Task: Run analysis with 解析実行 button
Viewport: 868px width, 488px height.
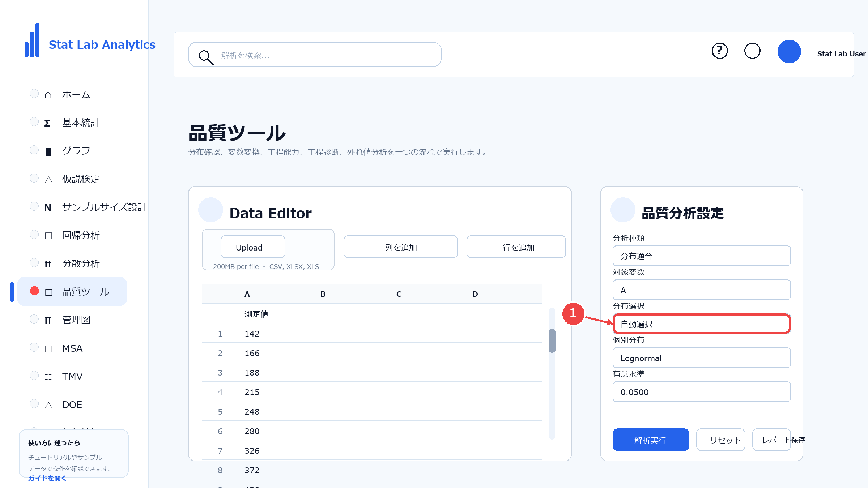Action: (x=651, y=440)
